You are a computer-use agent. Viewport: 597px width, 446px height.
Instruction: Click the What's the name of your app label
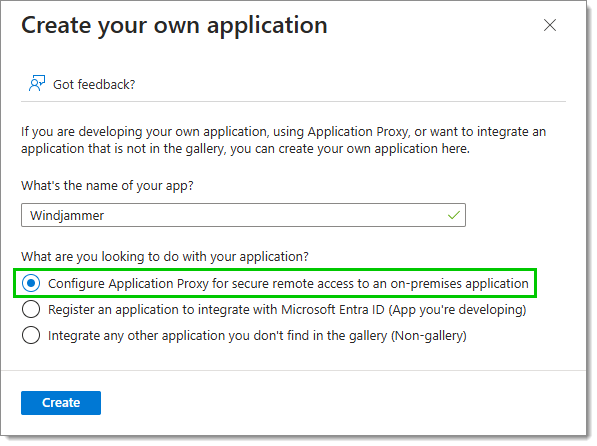107,185
